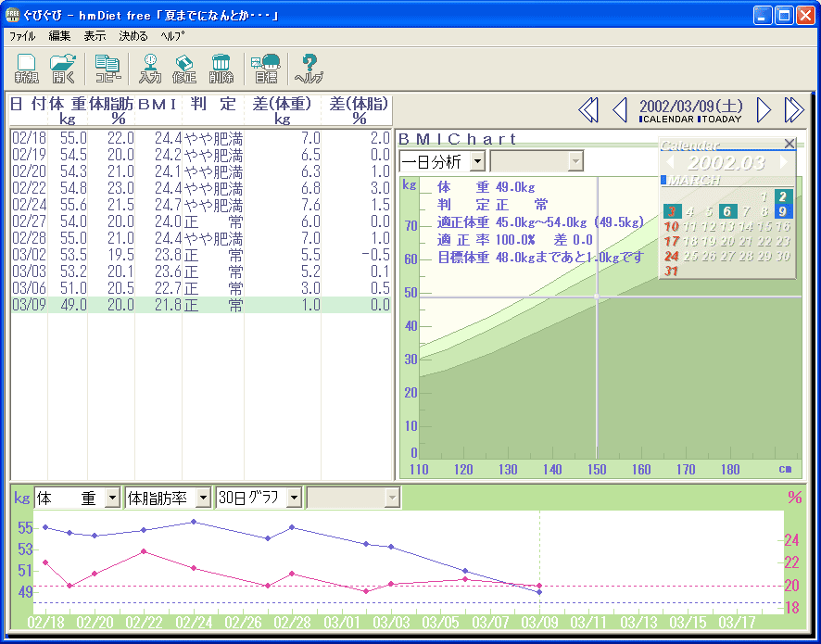Viewport: 821px width, 644px height.
Task: Click the 入力 (Input) toolbar icon
Action: pos(150,68)
